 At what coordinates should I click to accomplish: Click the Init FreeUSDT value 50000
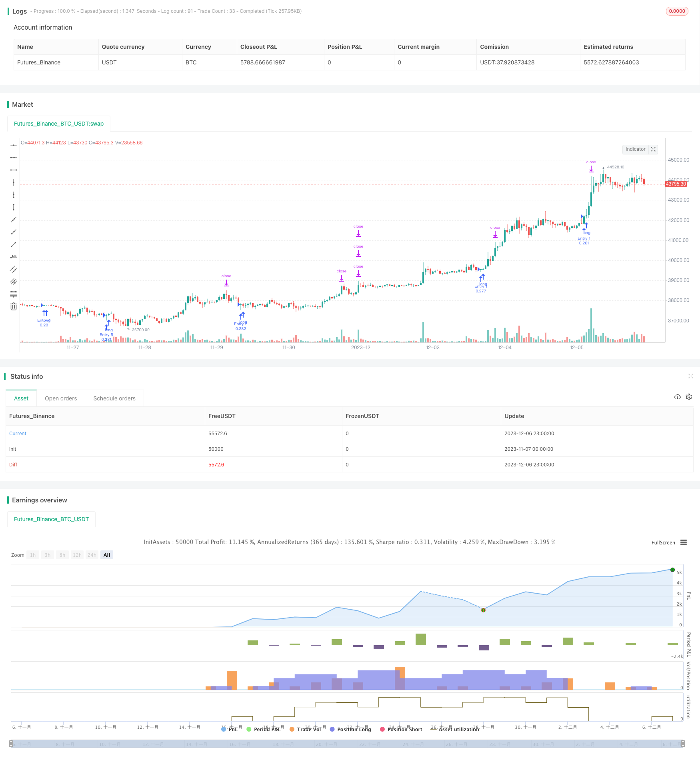(216, 449)
